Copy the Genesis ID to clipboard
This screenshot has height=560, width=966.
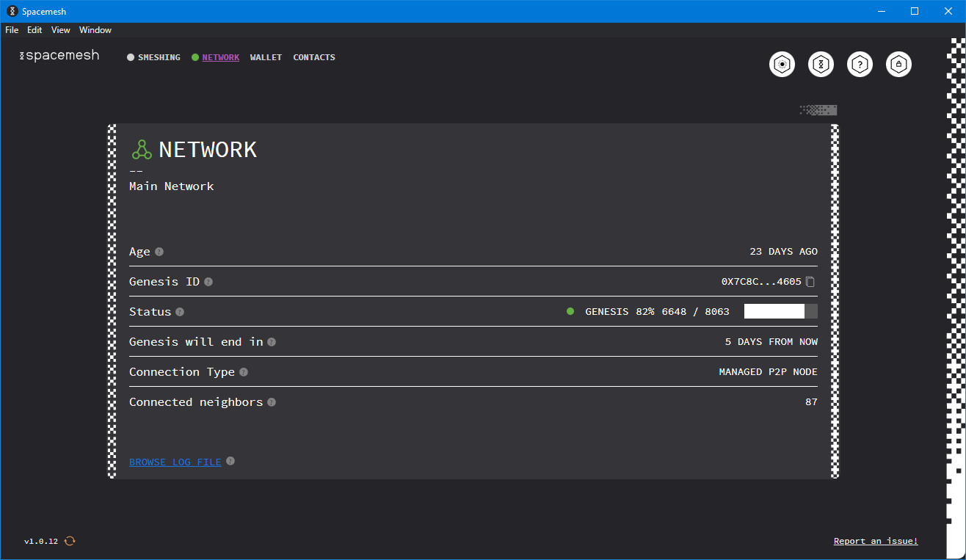coord(810,282)
